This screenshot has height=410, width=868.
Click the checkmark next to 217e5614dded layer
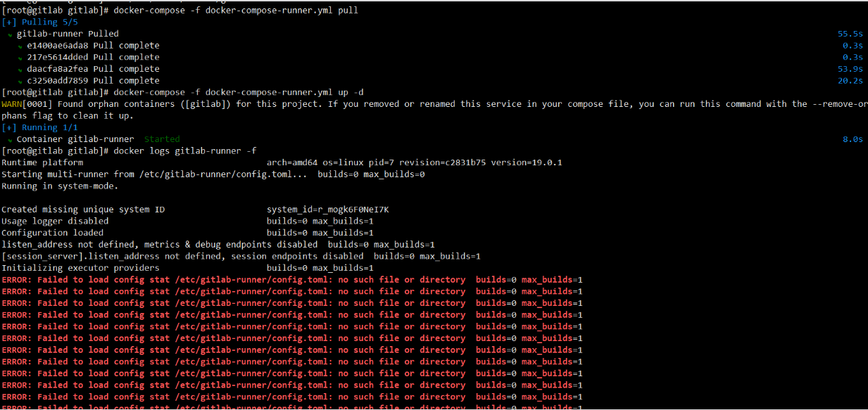pos(20,58)
